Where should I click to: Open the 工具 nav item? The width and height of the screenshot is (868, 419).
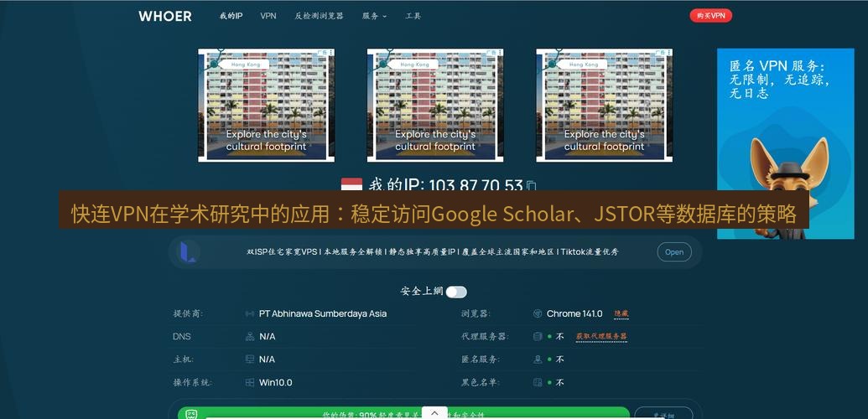tap(413, 16)
